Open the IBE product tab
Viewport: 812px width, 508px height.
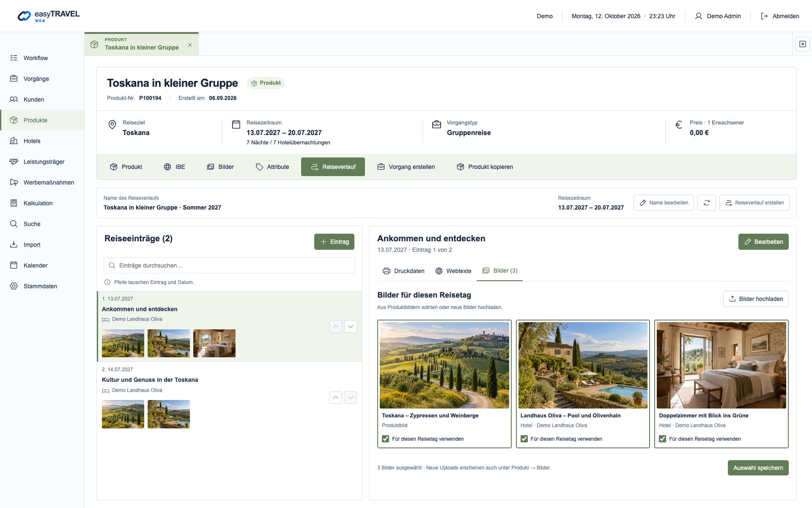tap(174, 167)
